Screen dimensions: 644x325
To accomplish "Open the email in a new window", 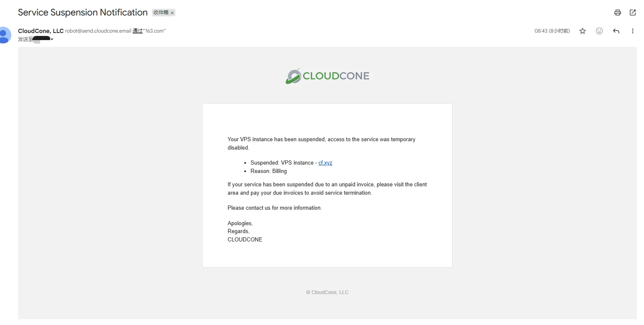I will pos(633,13).
